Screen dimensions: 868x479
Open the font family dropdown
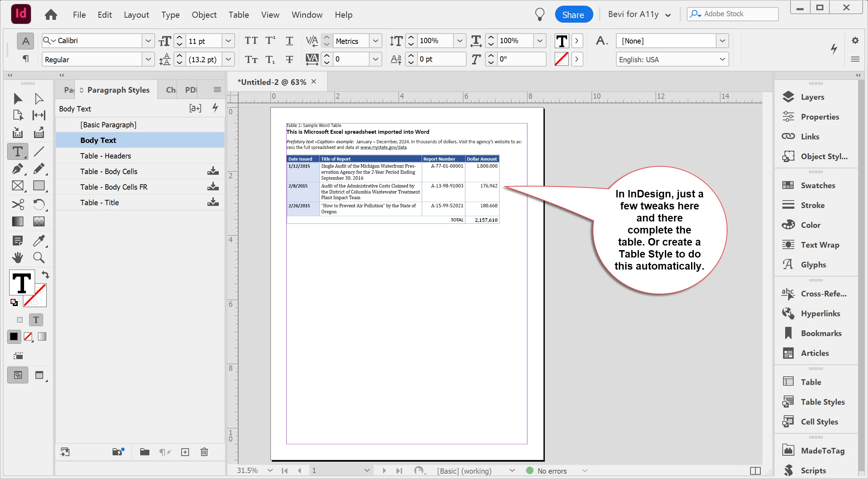point(148,41)
